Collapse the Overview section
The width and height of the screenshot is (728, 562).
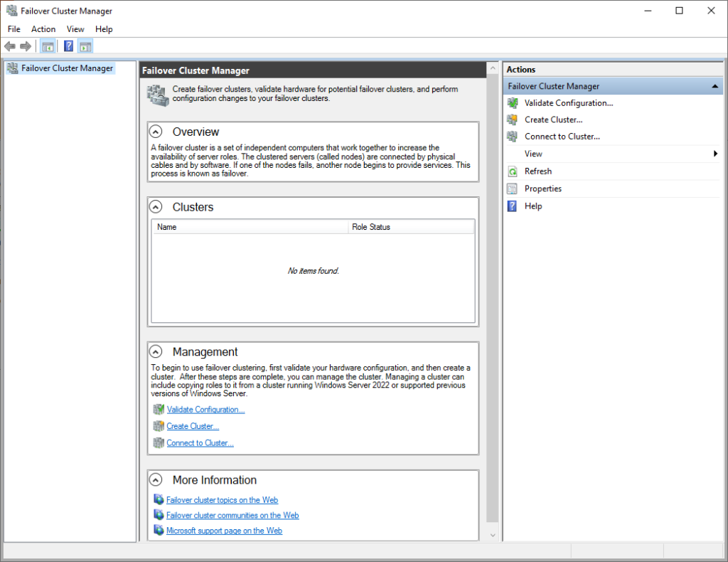tap(156, 132)
